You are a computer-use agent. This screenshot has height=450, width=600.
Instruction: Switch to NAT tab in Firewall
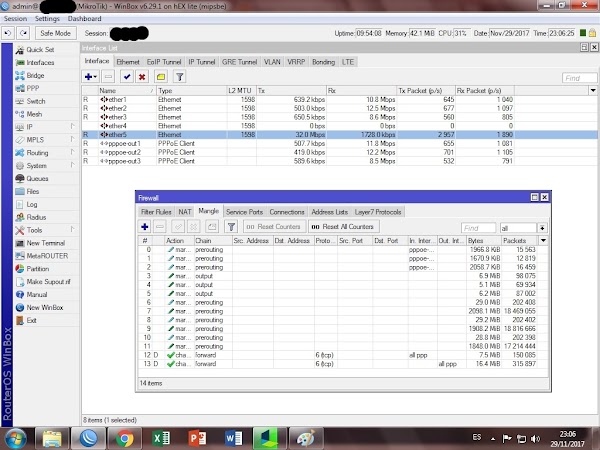click(185, 212)
